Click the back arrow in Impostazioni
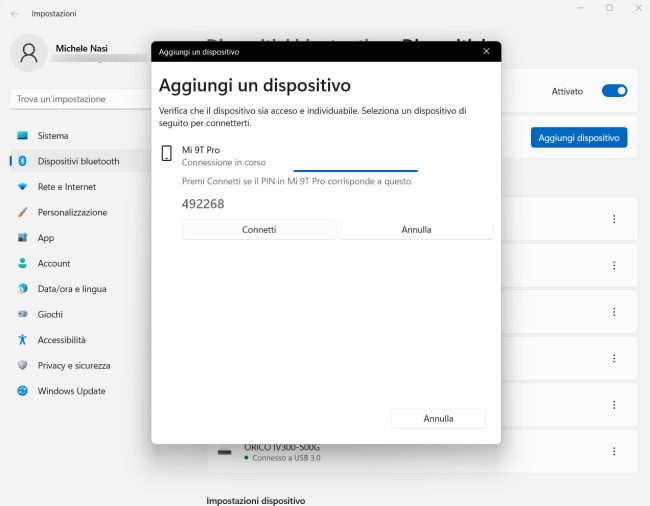The height and width of the screenshot is (506, 650). click(x=14, y=14)
